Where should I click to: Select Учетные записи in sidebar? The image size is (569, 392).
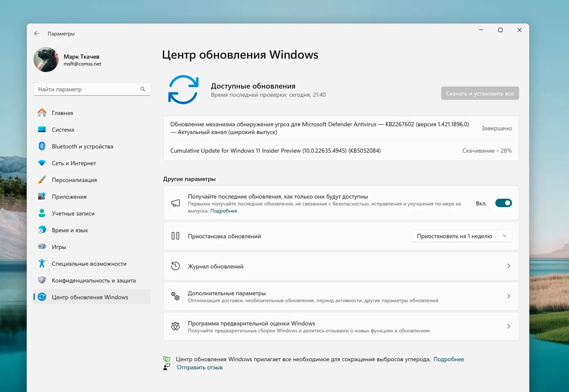coord(73,213)
